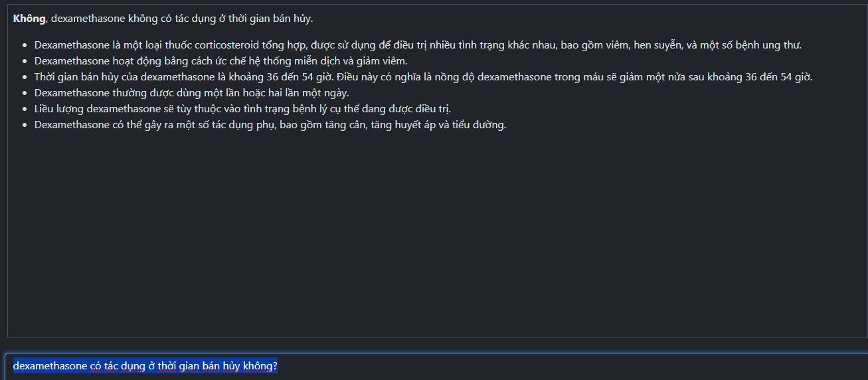This screenshot has width=868, height=380.
Task: Click the first bullet about corticosteroid tổng hợp
Action: pyautogui.click(x=418, y=45)
